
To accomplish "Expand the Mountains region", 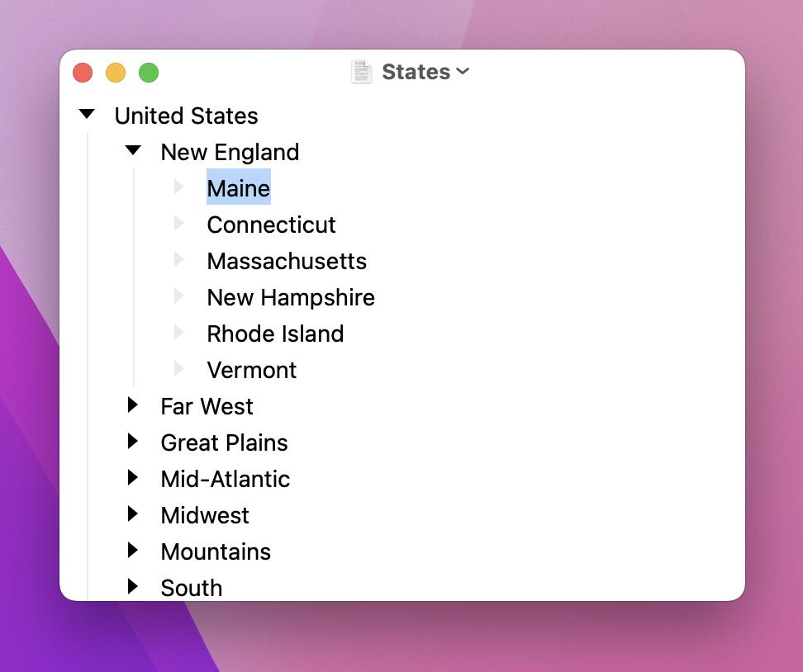I will click(x=133, y=550).
